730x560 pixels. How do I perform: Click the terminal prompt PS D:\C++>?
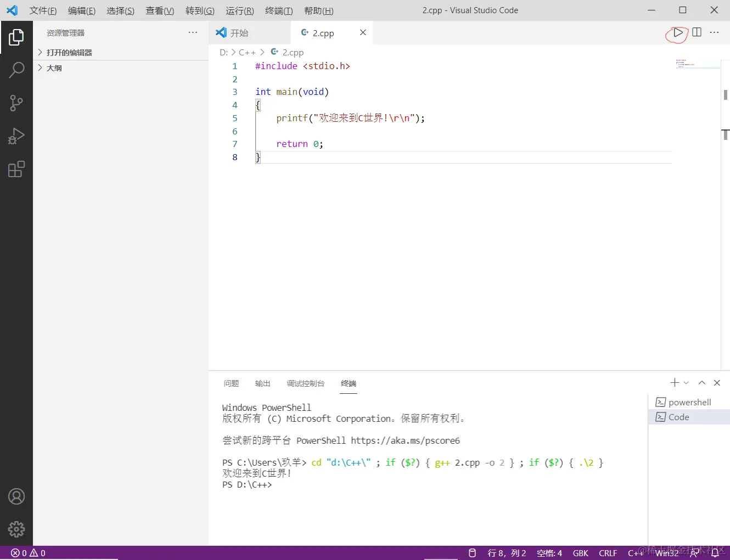[247, 484]
